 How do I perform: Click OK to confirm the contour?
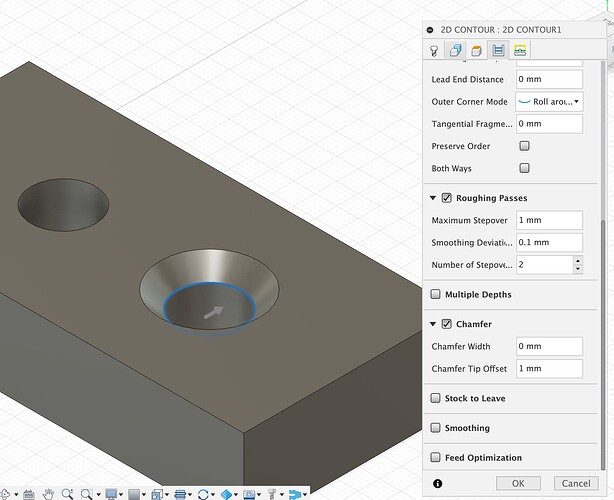point(517,483)
